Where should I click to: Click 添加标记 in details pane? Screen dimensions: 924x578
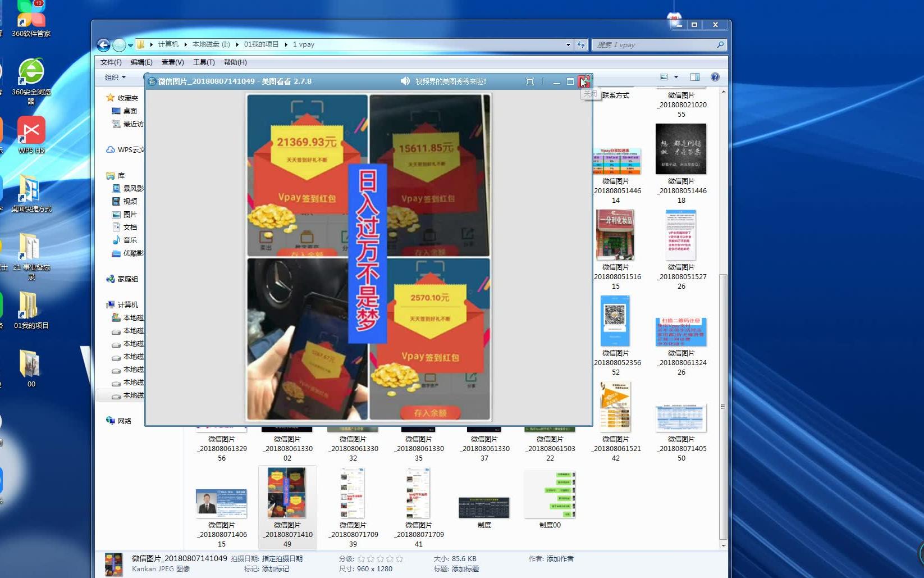[x=276, y=569]
